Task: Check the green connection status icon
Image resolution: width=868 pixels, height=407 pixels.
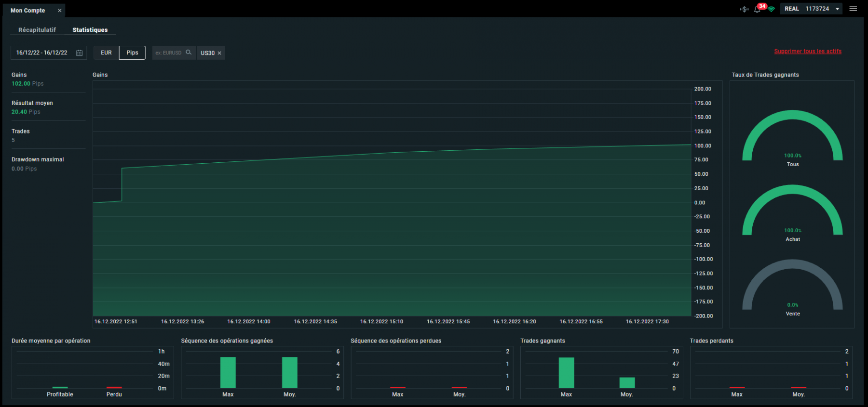Action: [x=771, y=9]
